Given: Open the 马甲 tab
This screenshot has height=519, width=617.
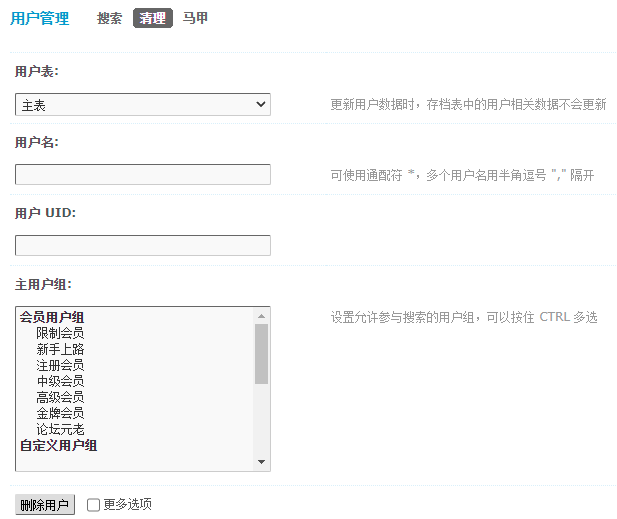Looking at the screenshot, I should pyautogui.click(x=195, y=18).
